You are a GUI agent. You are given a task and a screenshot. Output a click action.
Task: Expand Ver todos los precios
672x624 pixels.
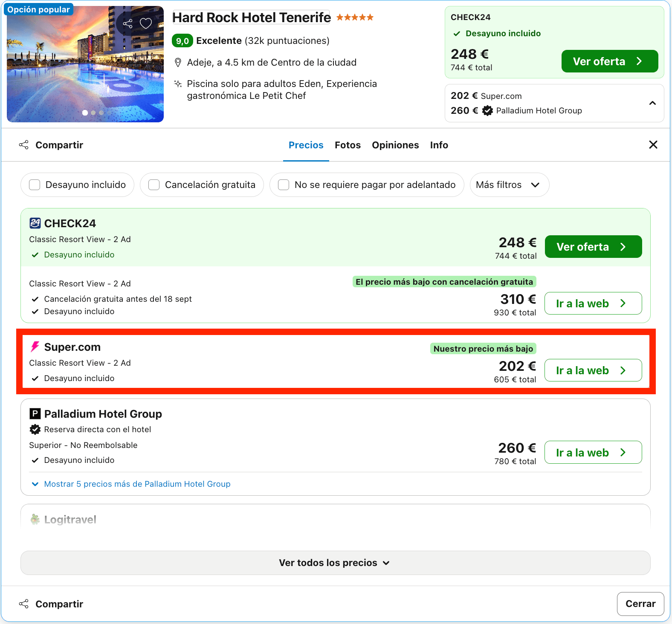pyautogui.click(x=335, y=563)
